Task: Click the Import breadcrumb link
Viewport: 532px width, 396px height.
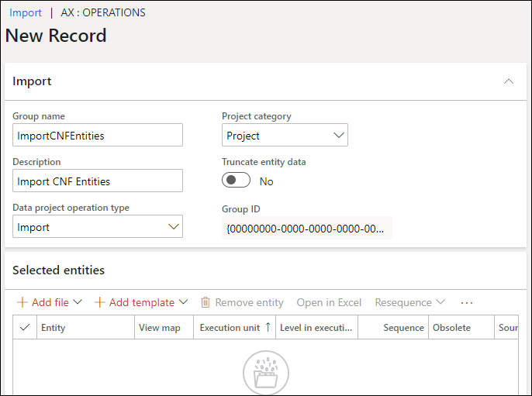Action: pos(26,12)
